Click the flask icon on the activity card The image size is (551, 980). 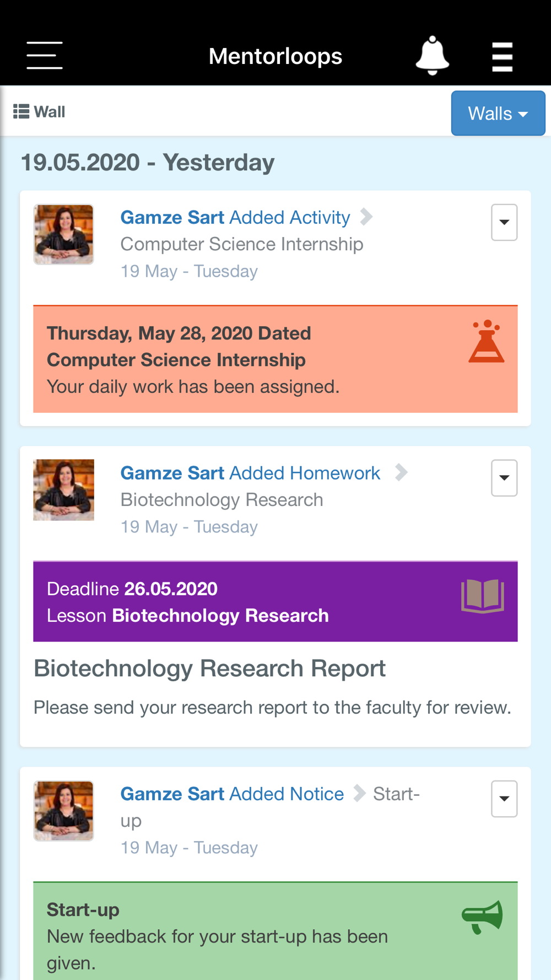(x=486, y=342)
